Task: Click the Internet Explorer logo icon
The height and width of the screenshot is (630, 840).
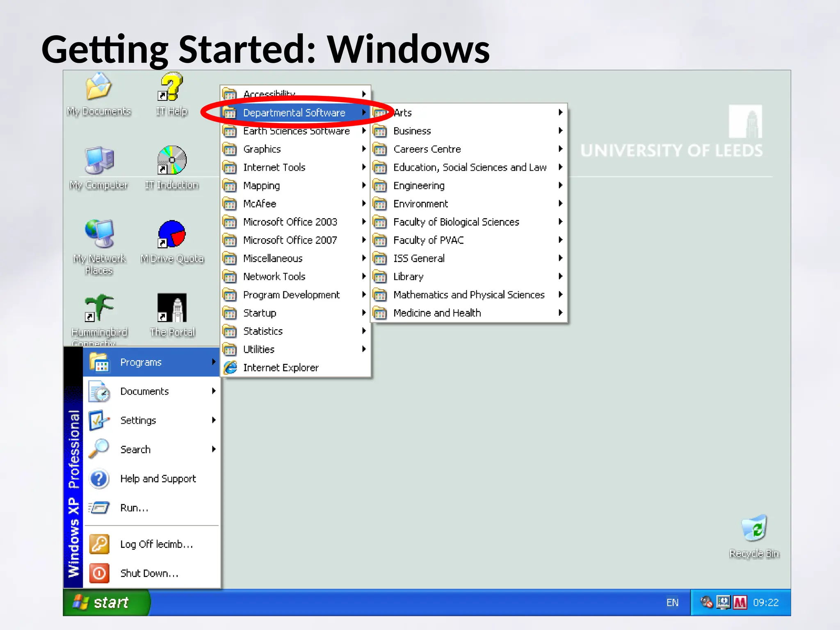Action: coord(230,367)
